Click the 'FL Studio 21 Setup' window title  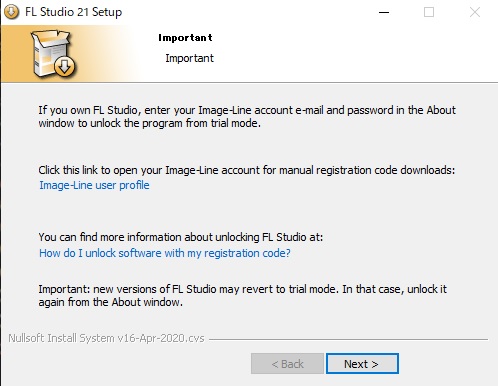click(74, 12)
